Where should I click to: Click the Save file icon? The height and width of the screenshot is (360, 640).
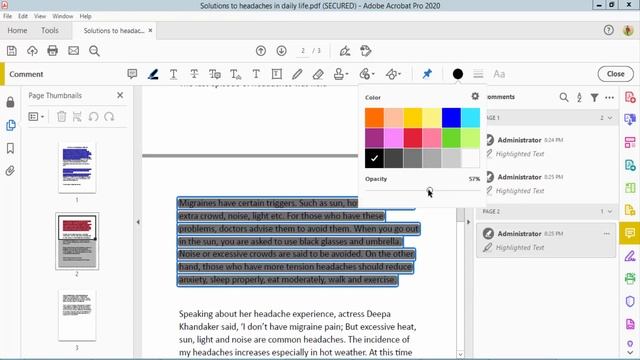[x=12, y=51]
